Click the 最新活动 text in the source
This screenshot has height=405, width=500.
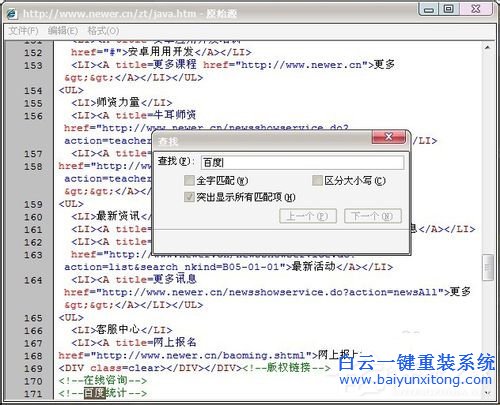(x=313, y=267)
